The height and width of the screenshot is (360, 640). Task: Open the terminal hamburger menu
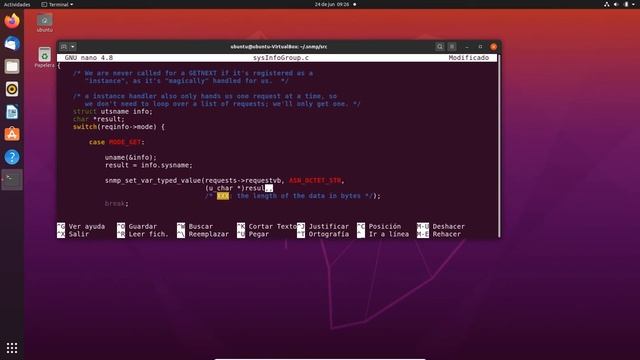pos(452,47)
